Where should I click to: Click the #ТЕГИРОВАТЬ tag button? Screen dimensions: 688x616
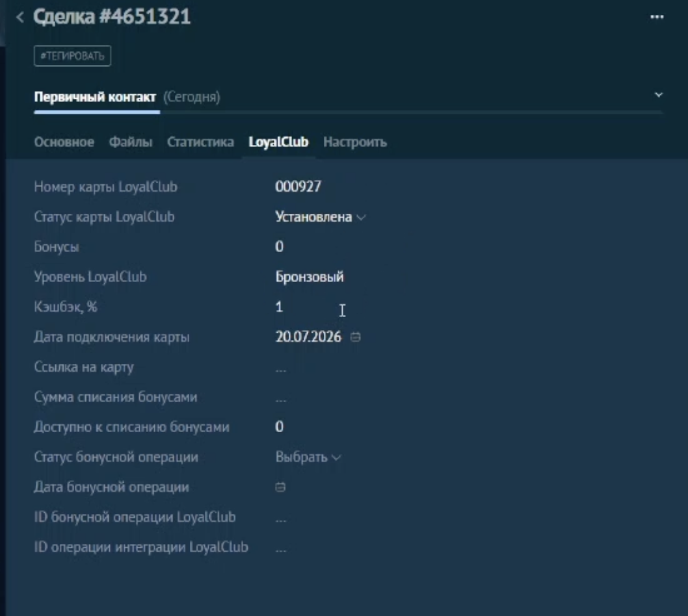(72, 56)
